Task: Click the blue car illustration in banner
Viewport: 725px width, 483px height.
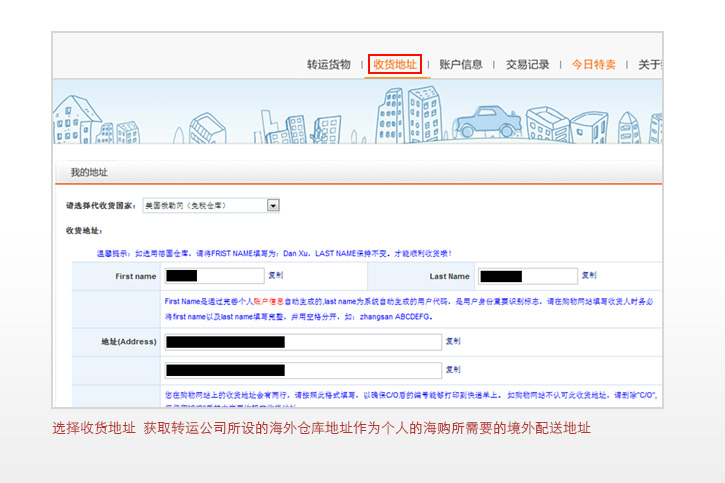Action: 486,120
